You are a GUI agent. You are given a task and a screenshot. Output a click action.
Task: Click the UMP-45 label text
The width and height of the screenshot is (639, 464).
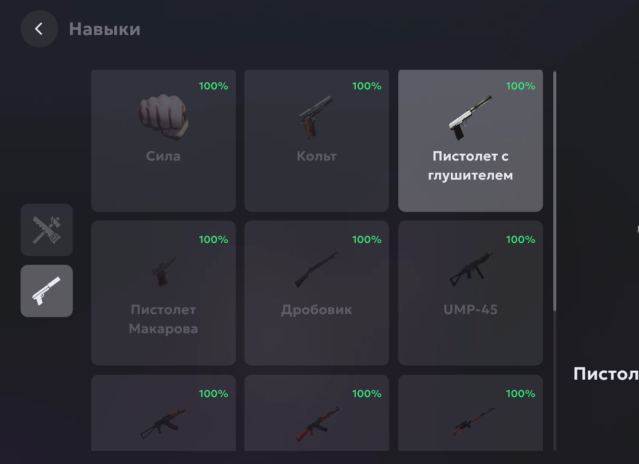pos(470,310)
